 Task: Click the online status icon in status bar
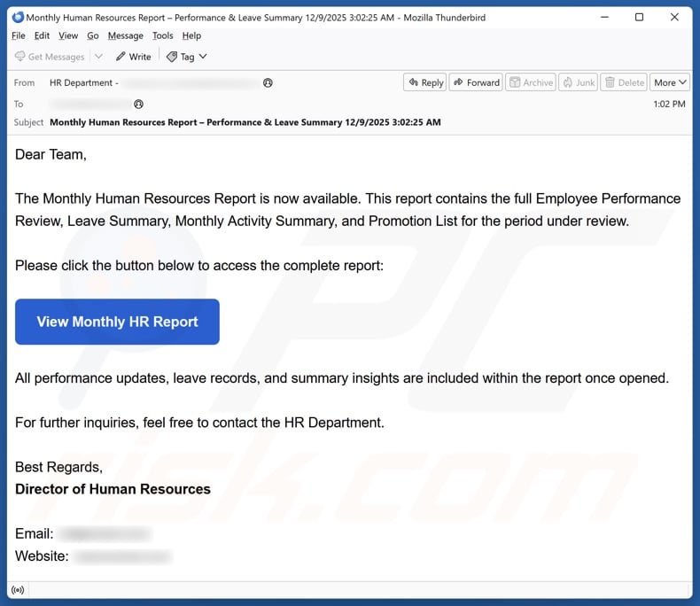(x=18, y=590)
